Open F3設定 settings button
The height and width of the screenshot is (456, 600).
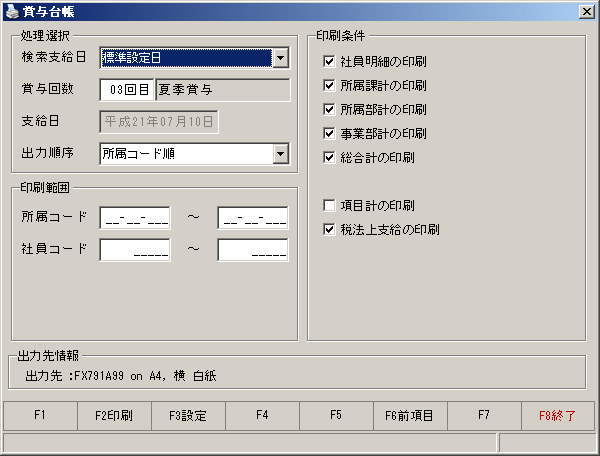tap(188, 415)
